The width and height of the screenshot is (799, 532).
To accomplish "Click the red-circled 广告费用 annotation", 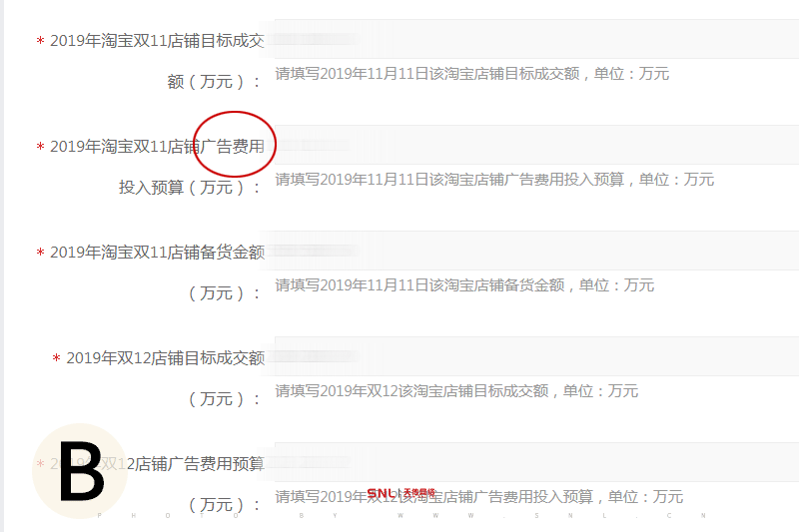I will pyautogui.click(x=235, y=144).
